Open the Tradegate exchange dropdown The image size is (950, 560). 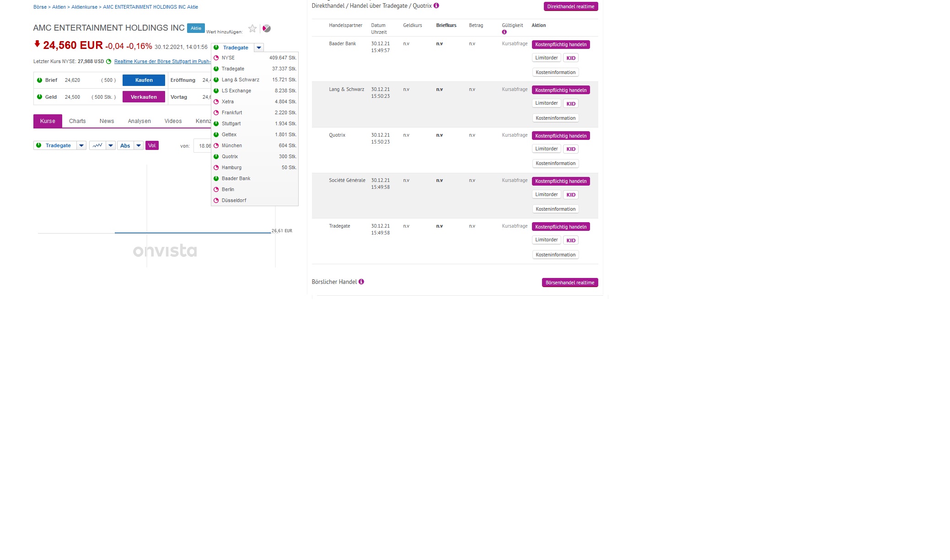coord(259,48)
